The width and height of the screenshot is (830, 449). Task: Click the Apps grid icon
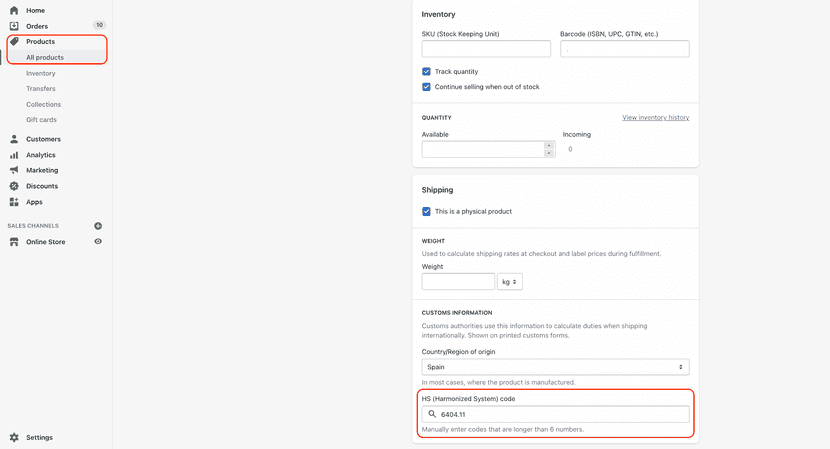pyautogui.click(x=14, y=202)
